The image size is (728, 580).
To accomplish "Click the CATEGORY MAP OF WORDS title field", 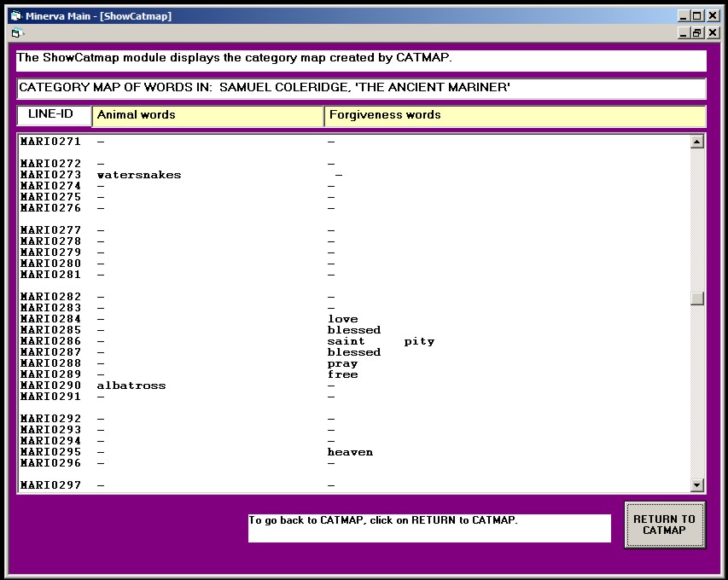I will coord(361,88).
